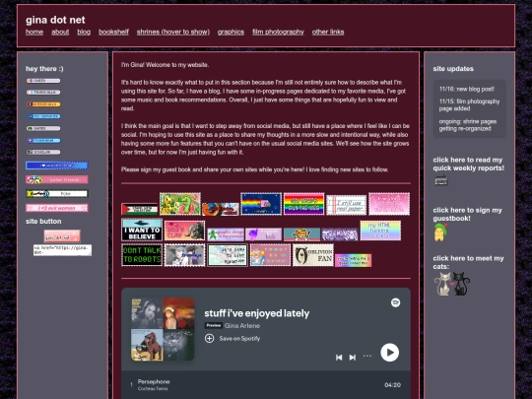Screen dimensions: 532x399
Task: Open the graphics page
Action: click(x=231, y=32)
